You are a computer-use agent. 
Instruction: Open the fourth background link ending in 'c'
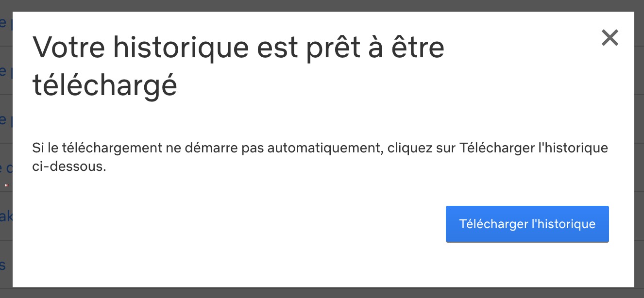tap(4, 168)
